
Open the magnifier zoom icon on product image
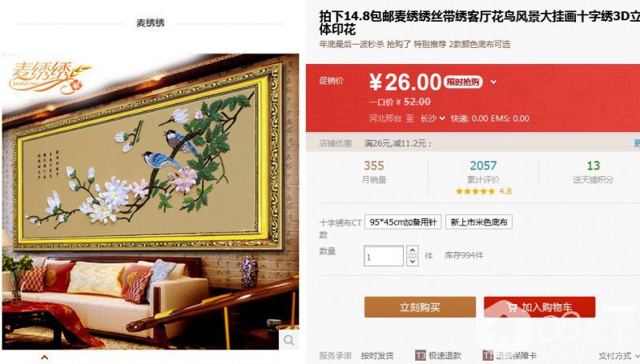point(289,340)
